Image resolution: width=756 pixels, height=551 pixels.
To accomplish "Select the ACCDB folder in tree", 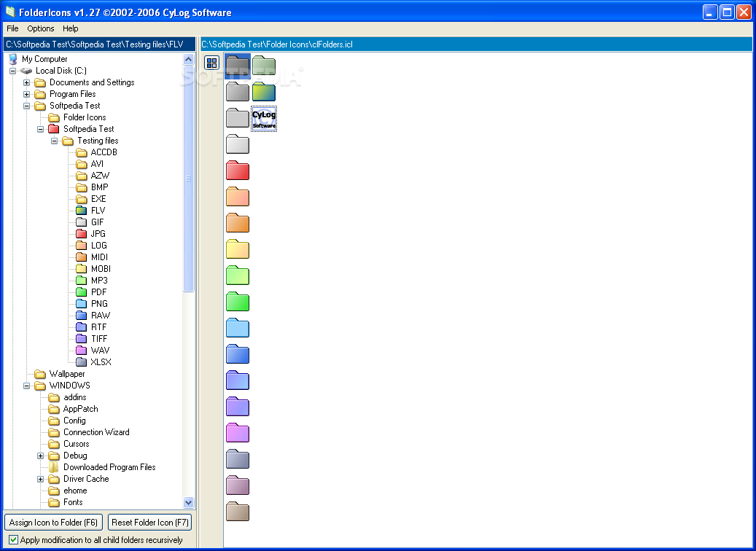I will coord(104,152).
